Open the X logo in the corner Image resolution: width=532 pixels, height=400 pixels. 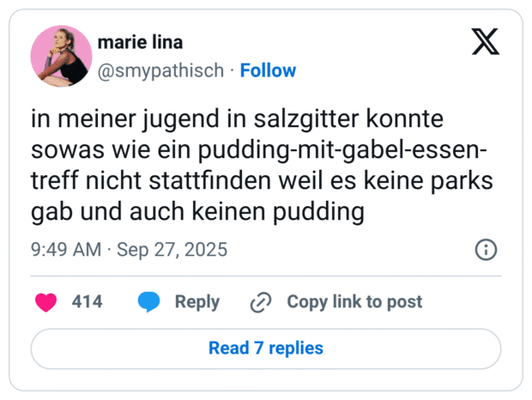[486, 41]
